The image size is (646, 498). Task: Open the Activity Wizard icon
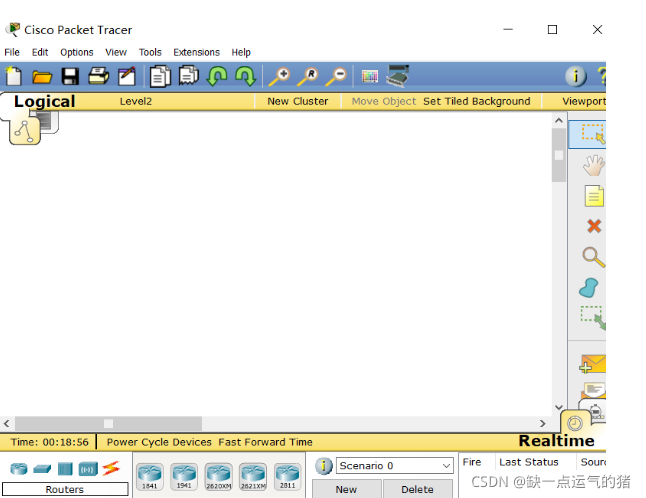click(127, 76)
